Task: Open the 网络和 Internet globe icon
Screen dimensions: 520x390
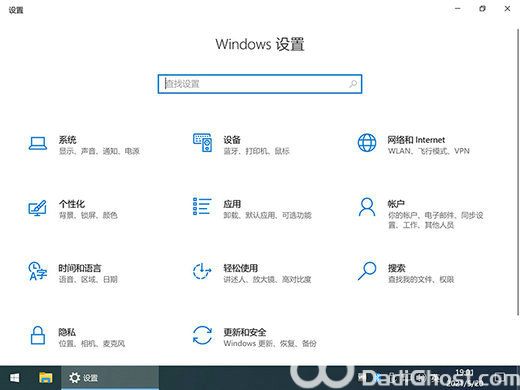Action: [x=367, y=143]
